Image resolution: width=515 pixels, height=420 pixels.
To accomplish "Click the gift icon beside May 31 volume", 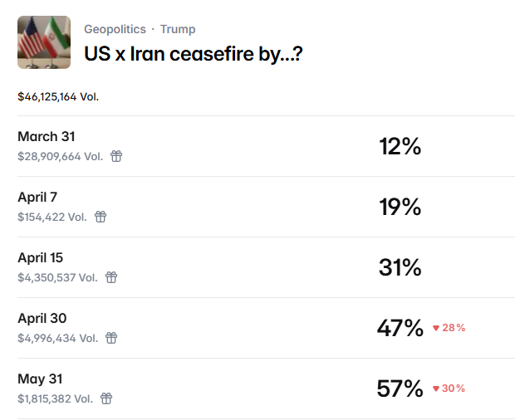I will coord(106,398).
